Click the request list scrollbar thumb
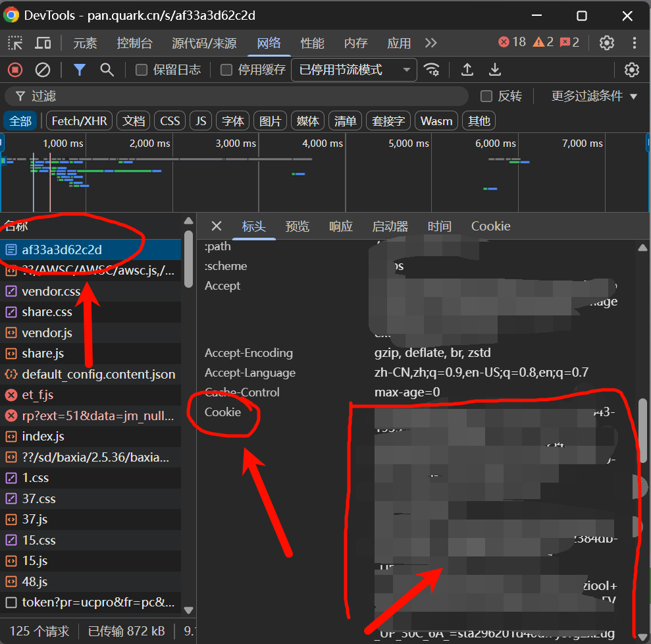The width and height of the screenshot is (651, 644). pyautogui.click(x=188, y=259)
